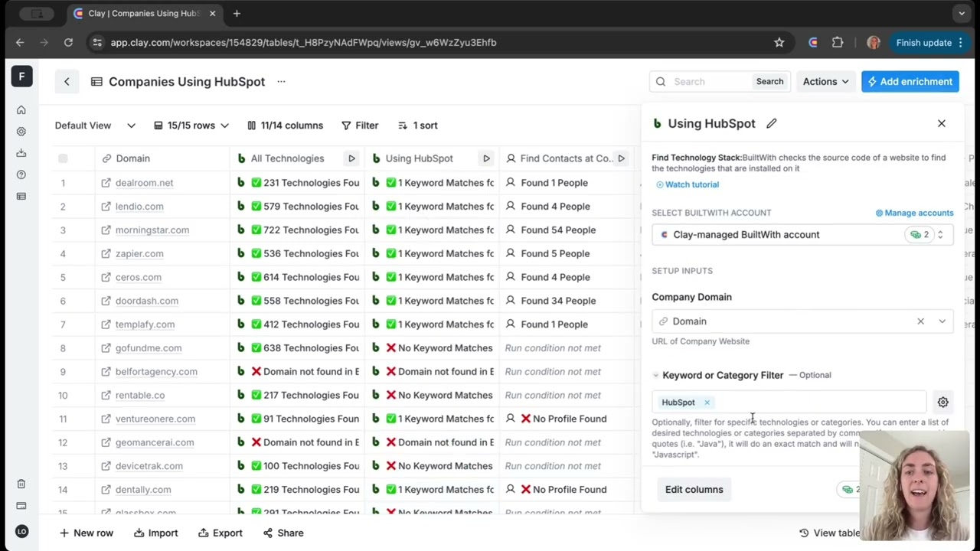Open the three-dot menu next to table title
Viewport: 980px width, 551px height.
(281, 82)
